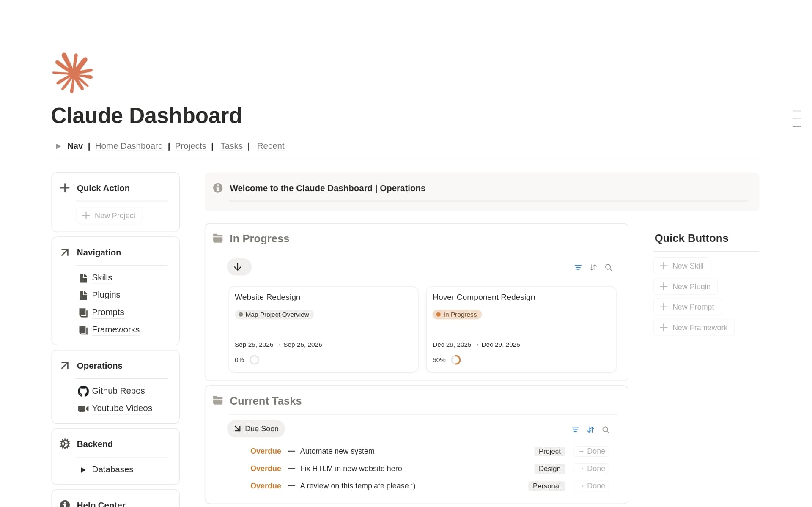The height and width of the screenshot is (507, 812).
Task: Expand the Databases toggle
Action: (83, 470)
